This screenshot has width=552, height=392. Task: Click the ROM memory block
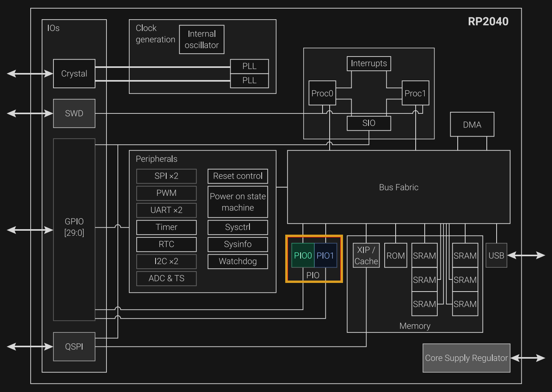[x=395, y=255]
